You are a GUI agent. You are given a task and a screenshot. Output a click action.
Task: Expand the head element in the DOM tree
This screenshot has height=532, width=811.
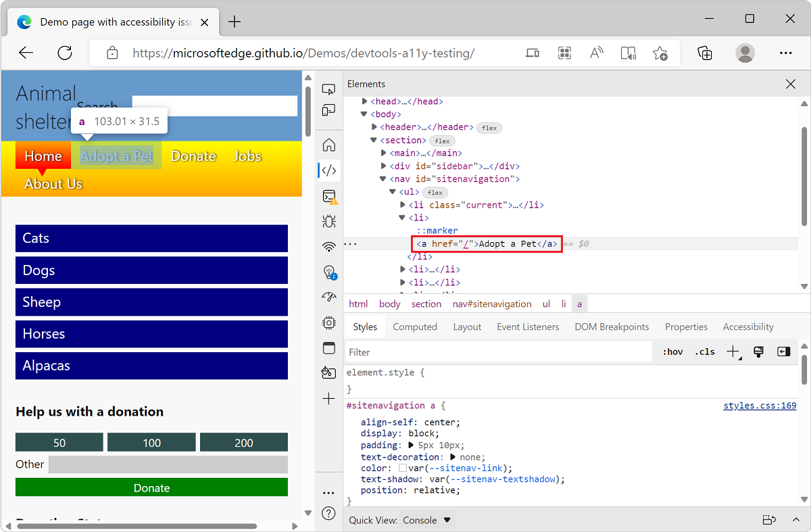click(364, 101)
